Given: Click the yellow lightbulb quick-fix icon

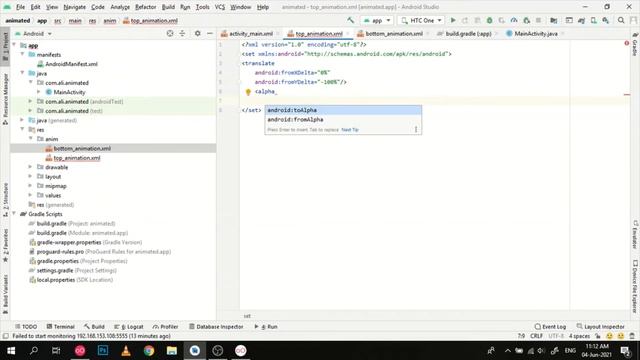Looking at the screenshot, I should point(248,92).
